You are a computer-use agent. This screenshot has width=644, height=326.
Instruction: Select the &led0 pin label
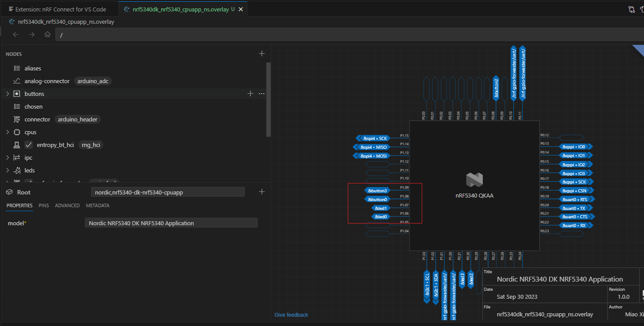380,216
